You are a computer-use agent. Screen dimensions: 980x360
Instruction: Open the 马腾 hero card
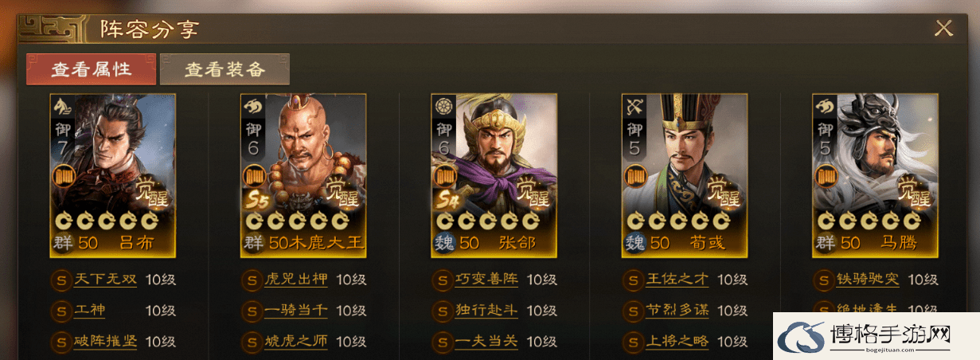pyautogui.click(x=875, y=175)
